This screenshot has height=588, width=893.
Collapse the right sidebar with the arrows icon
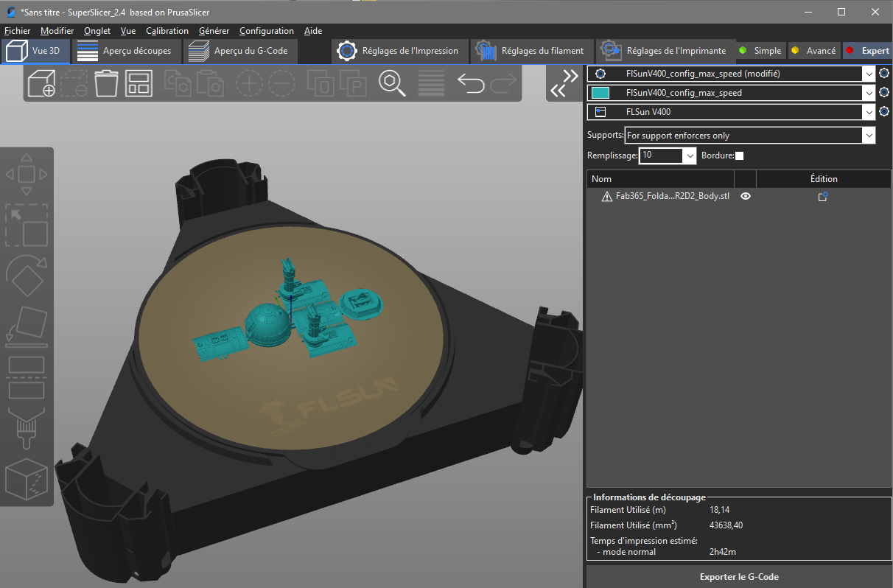pos(565,83)
